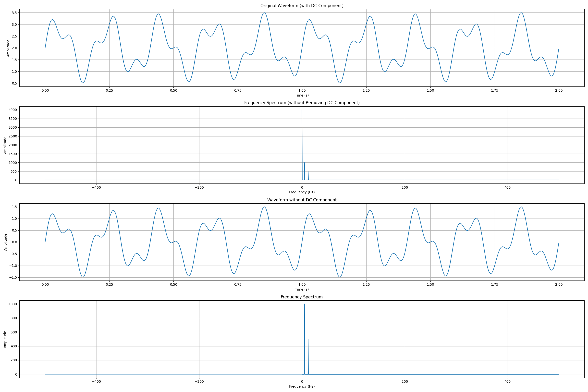Click 'Frequency Spectrum (without Removing DC Component)' title
This screenshot has height=392, width=588.
[x=302, y=102]
